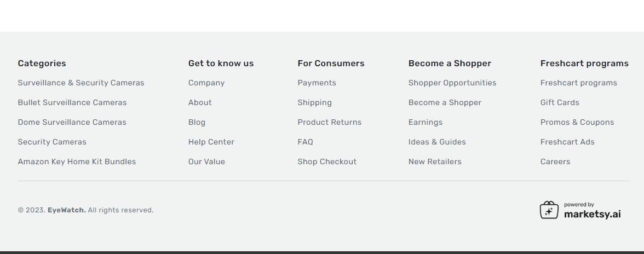The height and width of the screenshot is (254, 644).
Task: Select the Amazon Key Home Kit Bundles link
Action: (77, 161)
